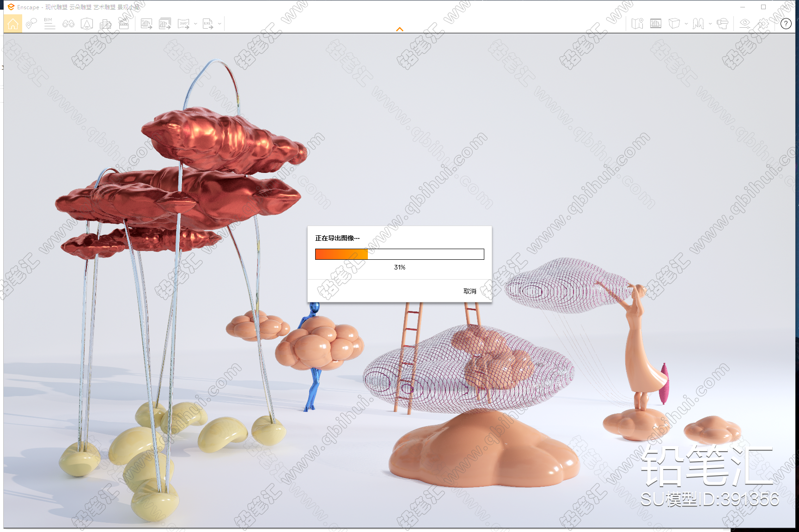Expand the navigation mode dropdown arrow
This screenshot has width=799, height=532.
710,24
